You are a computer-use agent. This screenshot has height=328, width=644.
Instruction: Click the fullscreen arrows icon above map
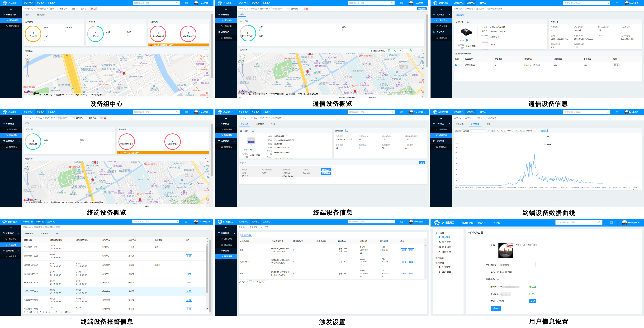tap(394, 51)
